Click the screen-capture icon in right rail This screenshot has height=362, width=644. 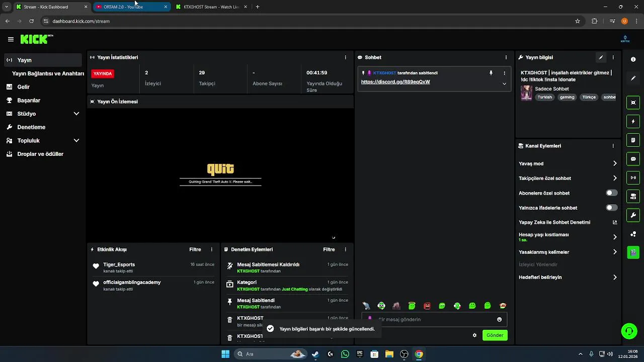(633, 103)
